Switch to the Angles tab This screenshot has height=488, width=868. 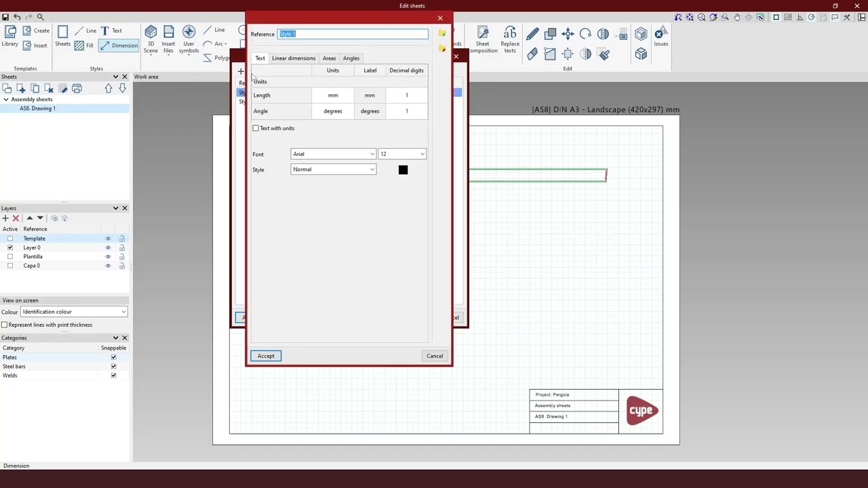click(351, 58)
